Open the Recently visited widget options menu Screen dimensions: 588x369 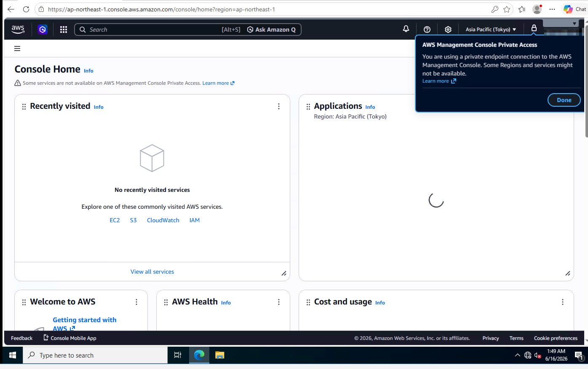(279, 106)
